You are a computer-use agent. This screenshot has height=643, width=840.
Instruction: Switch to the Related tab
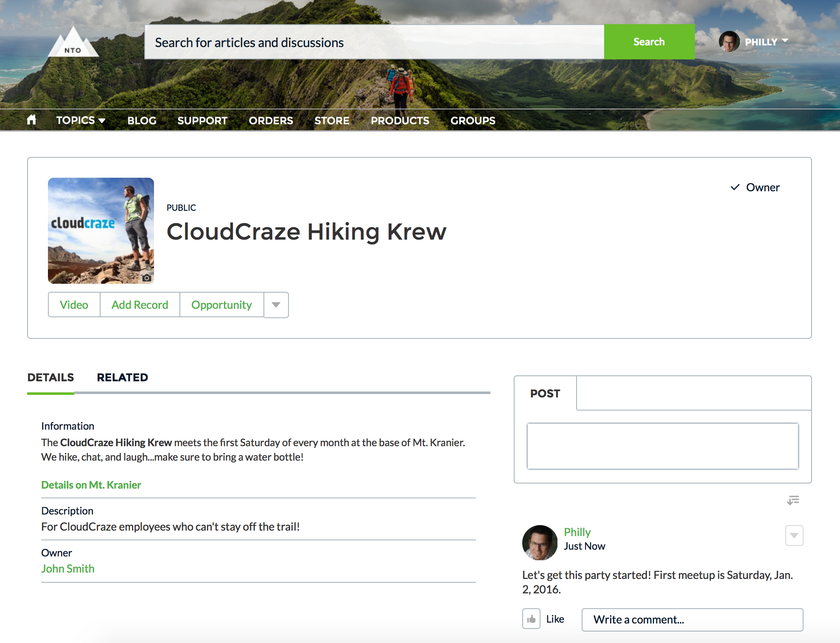[x=122, y=377]
